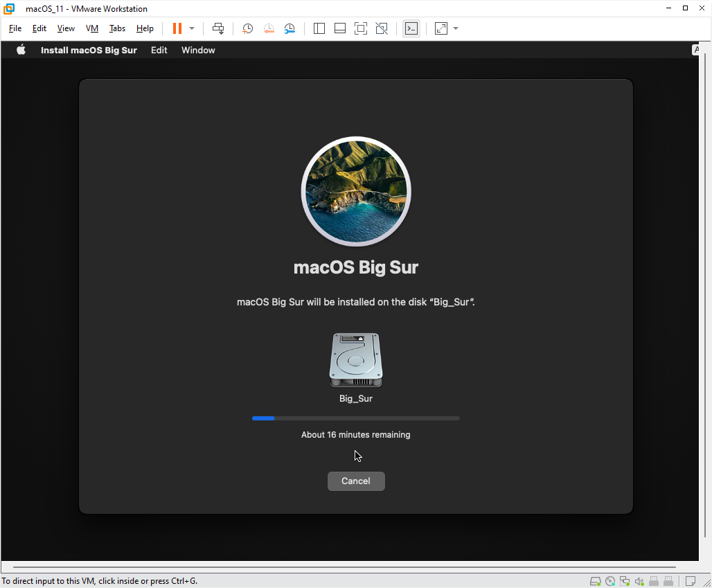
Task: Open VMware File menu
Action: 15,28
